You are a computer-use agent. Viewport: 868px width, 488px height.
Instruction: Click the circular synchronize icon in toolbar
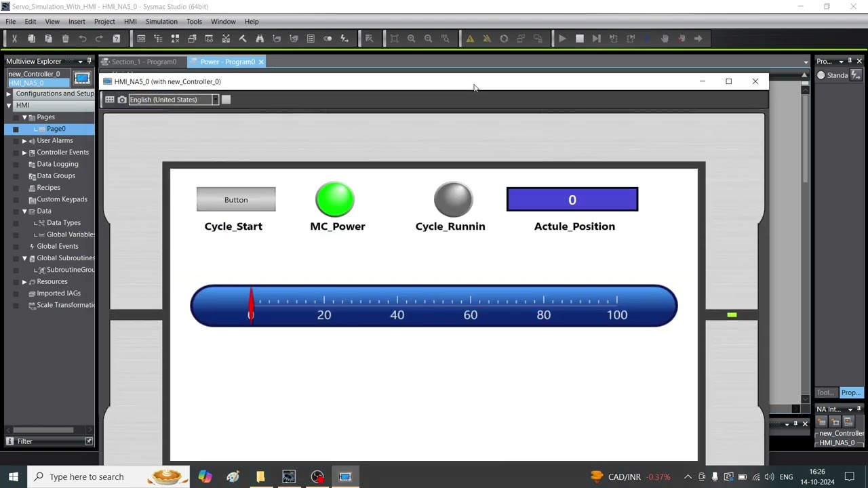point(504,39)
